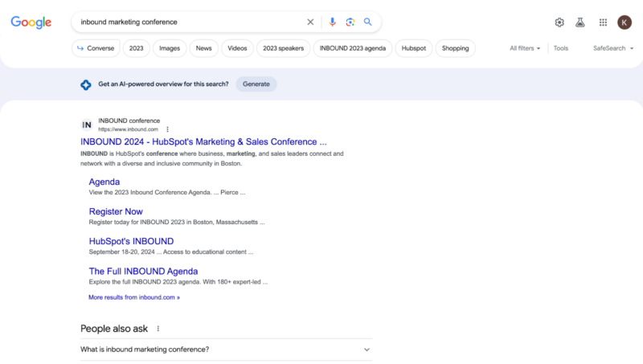Switch to the Videos tab
Viewport: 643px width, 364px height.
tap(237, 48)
